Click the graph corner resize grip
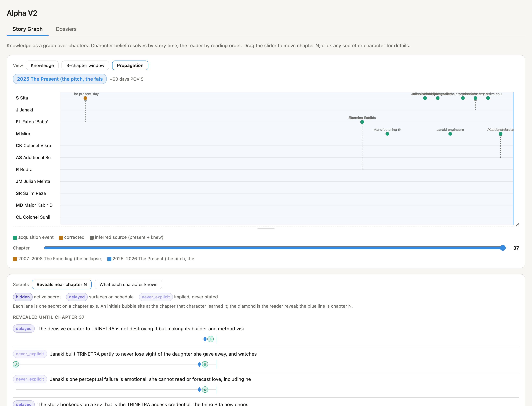This screenshot has width=532, height=406. point(517,225)
